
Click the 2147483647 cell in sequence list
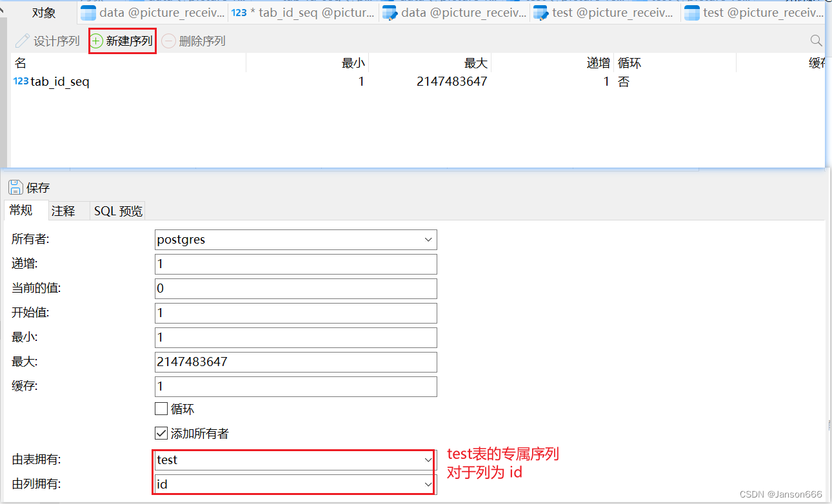coord(451,82)
